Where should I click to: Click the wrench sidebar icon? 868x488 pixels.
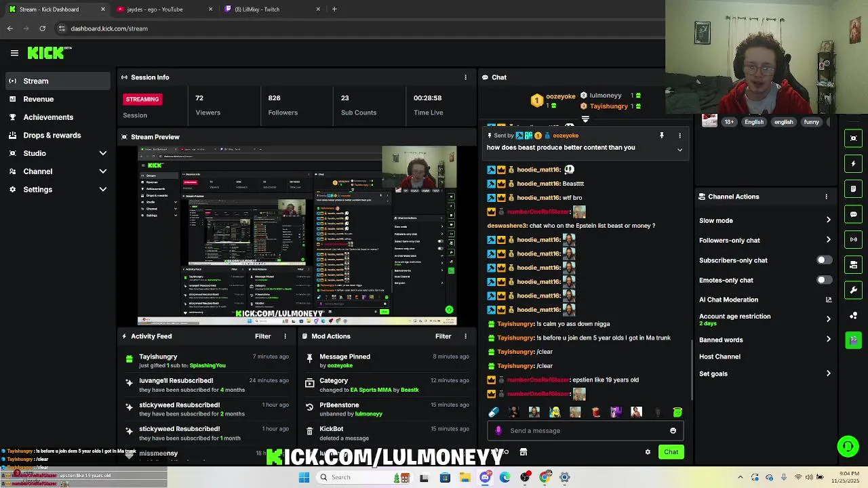click(854, 290)
